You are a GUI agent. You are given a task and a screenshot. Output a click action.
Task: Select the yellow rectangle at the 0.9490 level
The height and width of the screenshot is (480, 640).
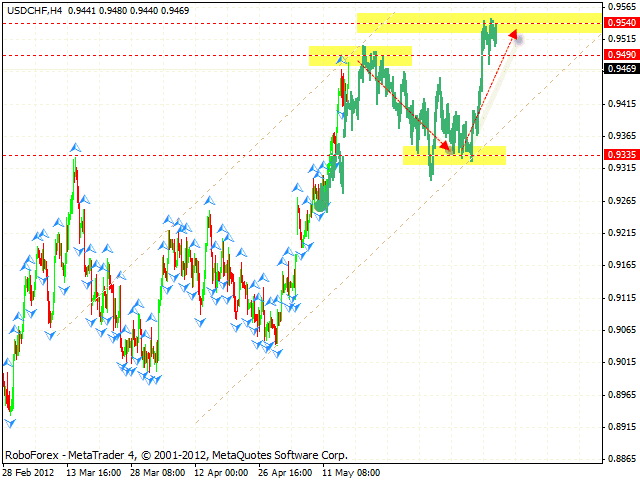point(360,56)
